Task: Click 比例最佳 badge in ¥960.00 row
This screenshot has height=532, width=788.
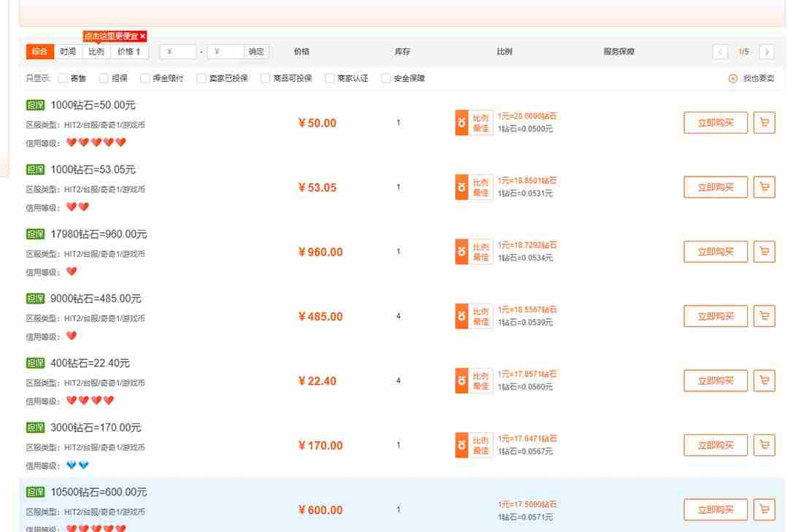Action: point(474,252)
